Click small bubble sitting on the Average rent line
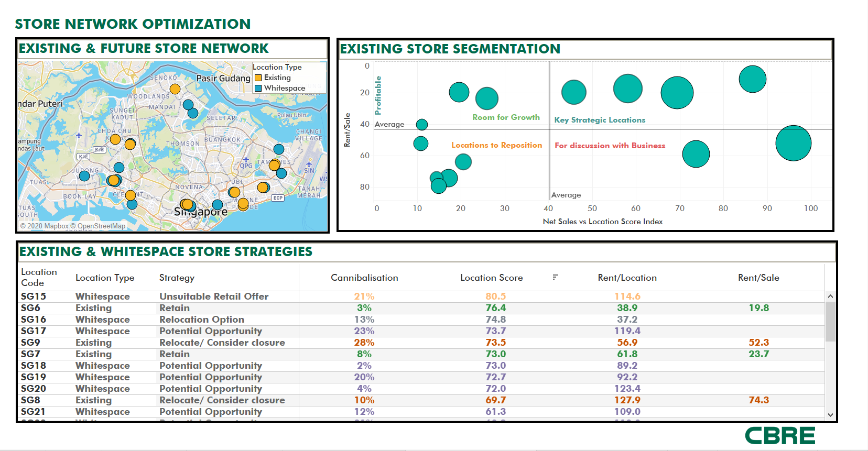Image resolution: width=868 pixels, height=451 pixels. (422, 125)
